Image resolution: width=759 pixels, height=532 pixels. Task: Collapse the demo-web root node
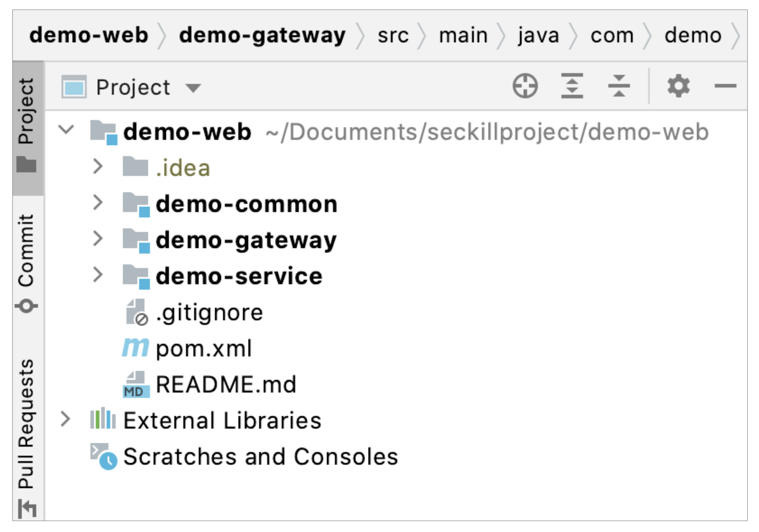(66, 130)
